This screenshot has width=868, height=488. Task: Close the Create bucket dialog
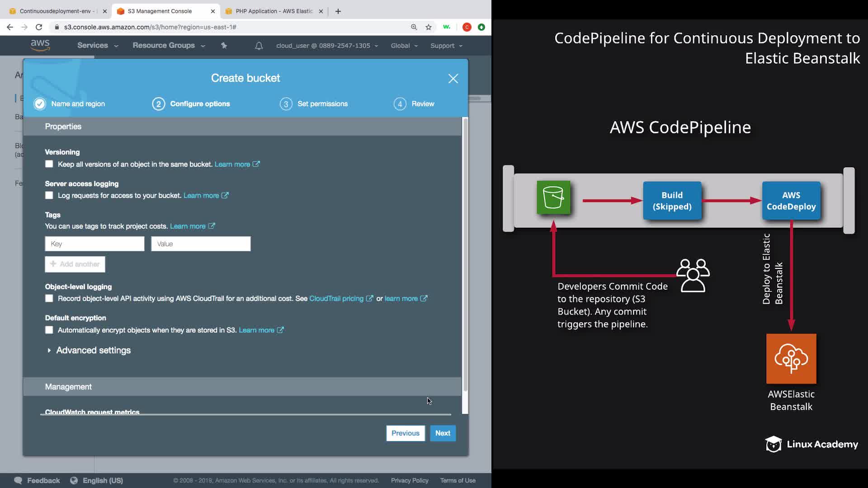(453, 79)
